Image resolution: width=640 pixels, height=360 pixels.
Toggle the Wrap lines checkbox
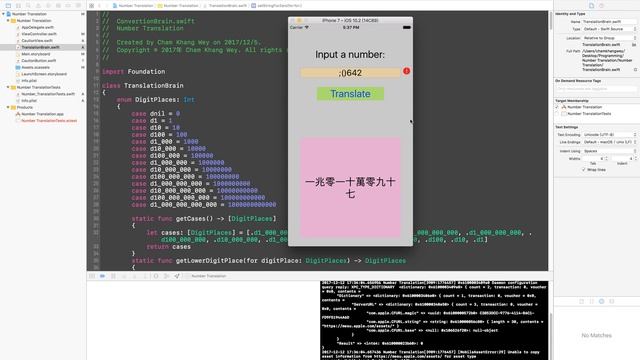point(584,169)
